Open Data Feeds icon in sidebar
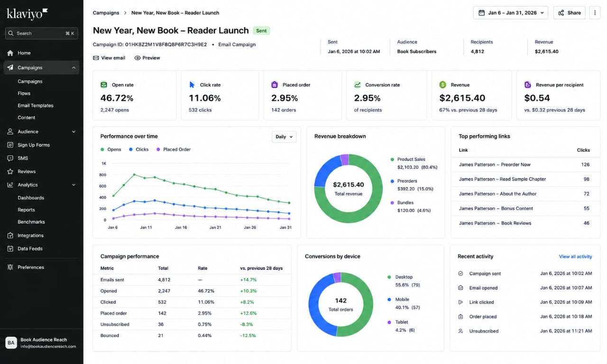The image size is (607, 364). click(x=10, y=249)
